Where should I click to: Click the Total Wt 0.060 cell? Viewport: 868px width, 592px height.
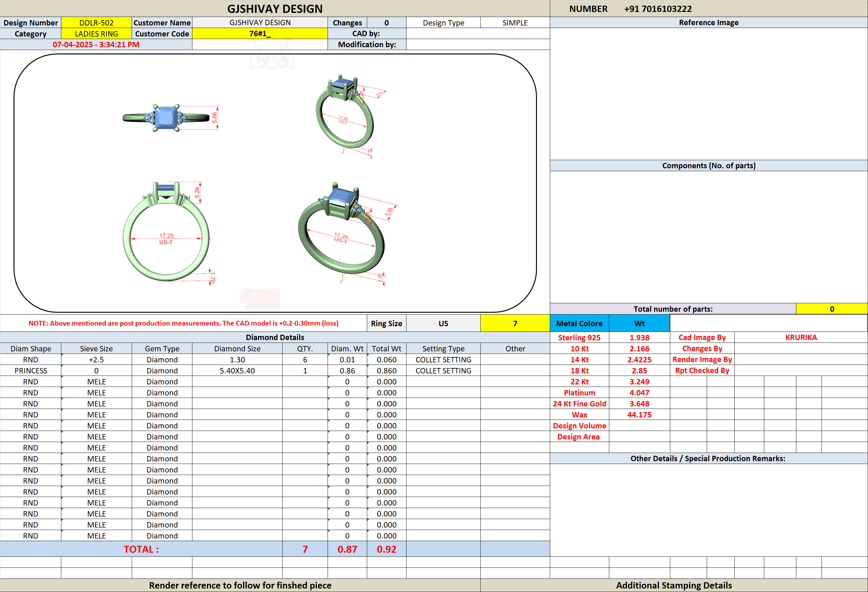coord(387,360)
